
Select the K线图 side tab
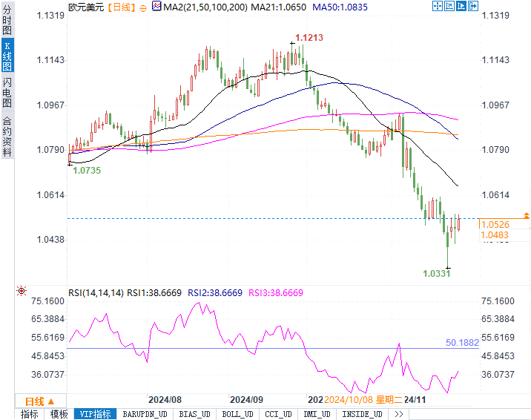point(7,56)
